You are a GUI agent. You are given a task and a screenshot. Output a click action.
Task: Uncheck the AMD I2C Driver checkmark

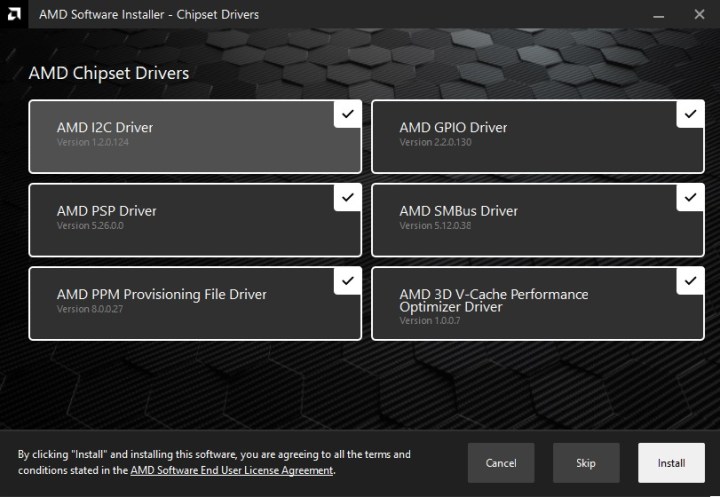347,115
